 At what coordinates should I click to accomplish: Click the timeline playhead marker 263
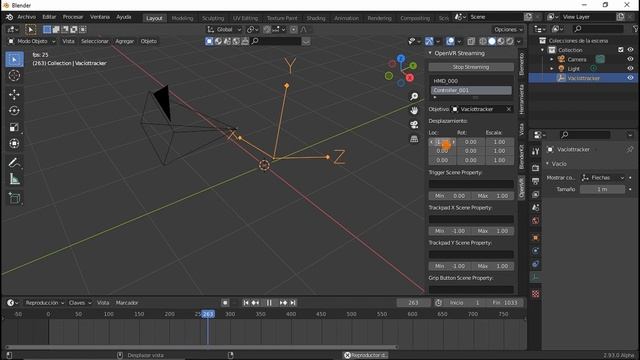(x=208, y=314)
